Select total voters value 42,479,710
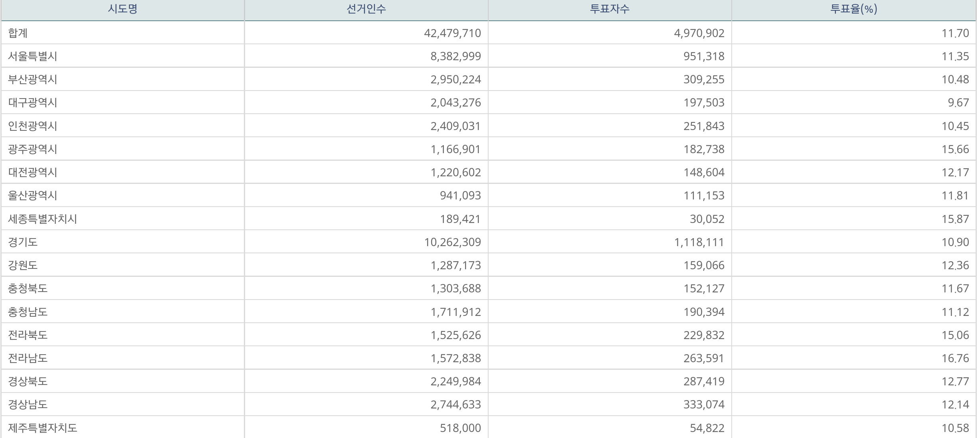This screenshot has height=438, width=980. (452, 33)
